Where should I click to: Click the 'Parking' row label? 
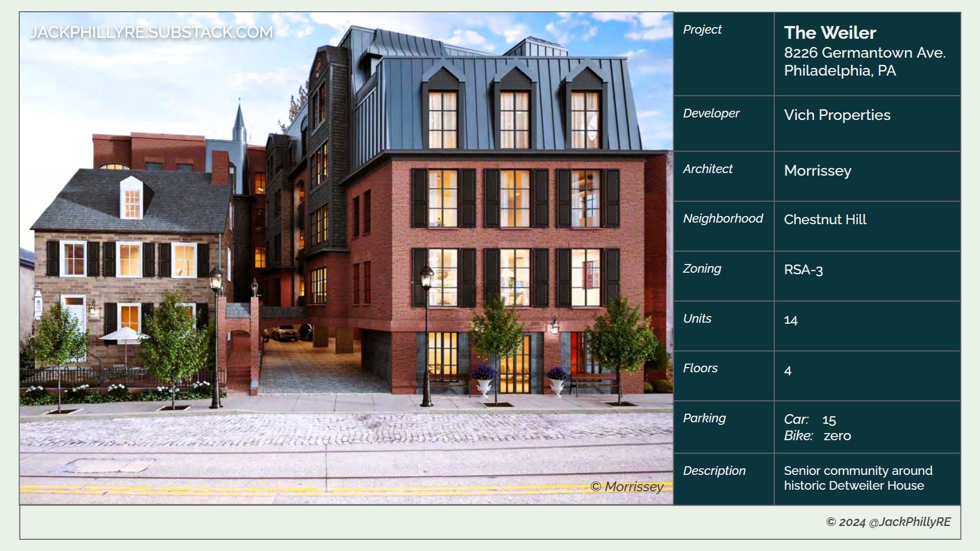(704, 418)
